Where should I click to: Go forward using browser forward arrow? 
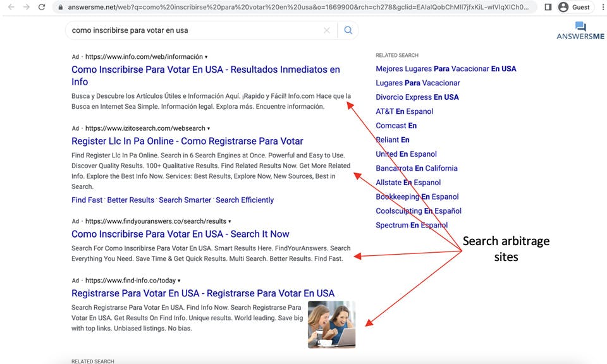click(x=27, y=7)
